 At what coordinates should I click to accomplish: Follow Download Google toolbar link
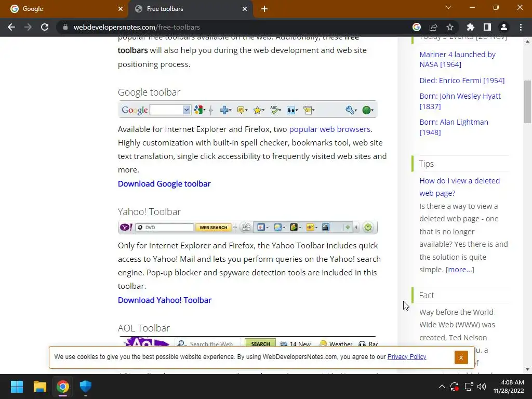coord(164,183)
